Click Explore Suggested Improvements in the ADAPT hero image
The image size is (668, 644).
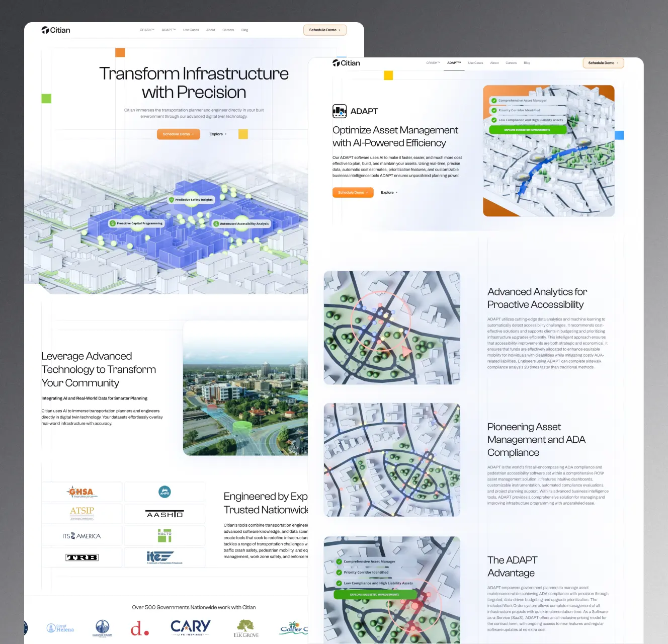tap(528, 130)
